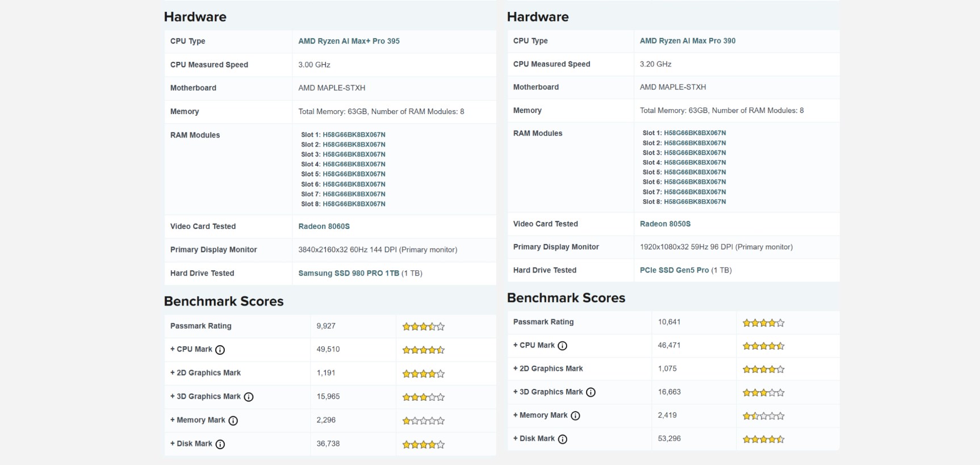Follow the Radeon 8060S video card link
The width and height of the screenshot is (980, 465).
pyautogui.click(x=324, y=226)
